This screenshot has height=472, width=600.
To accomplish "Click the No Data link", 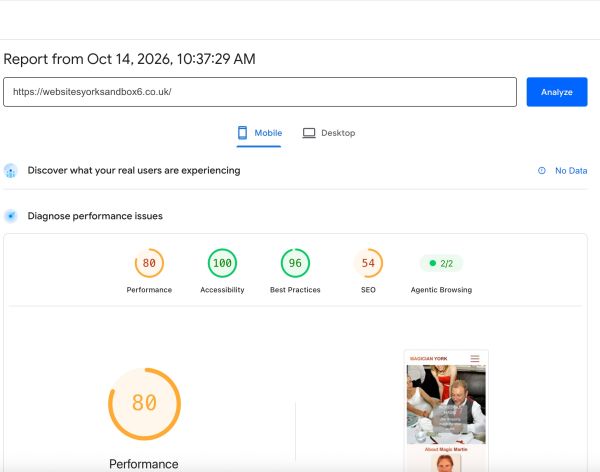I will click(571, 171).
